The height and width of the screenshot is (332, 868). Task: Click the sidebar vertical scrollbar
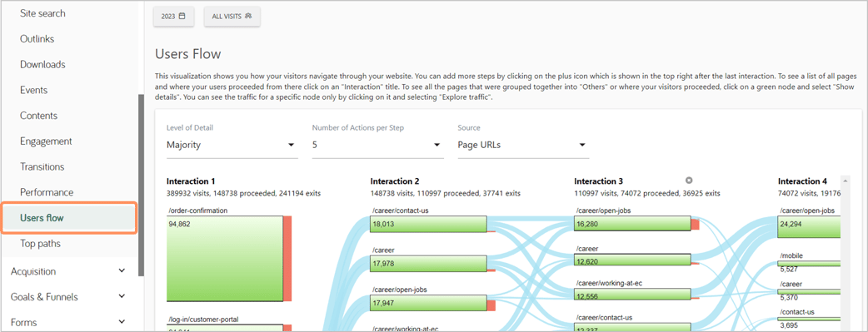pos(141,185)
